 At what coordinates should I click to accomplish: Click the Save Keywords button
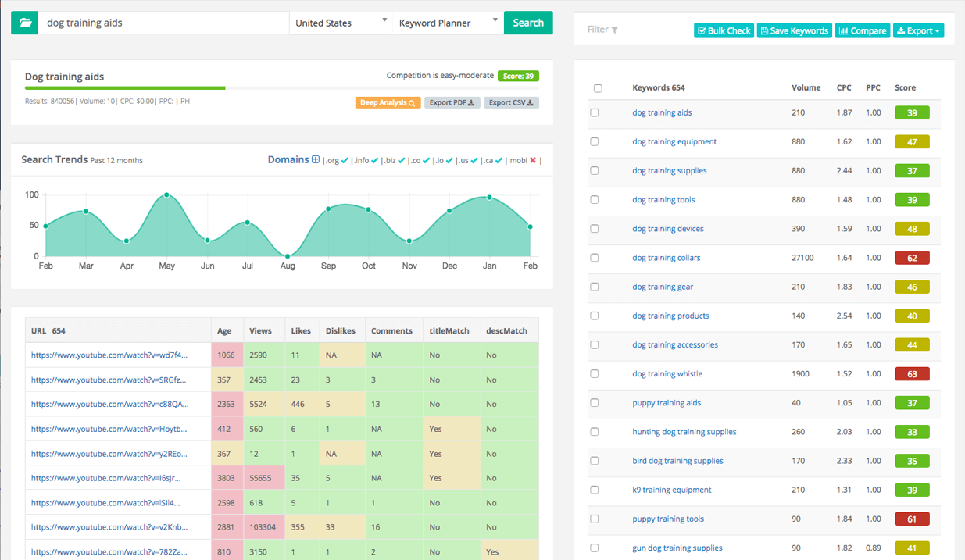794,30
